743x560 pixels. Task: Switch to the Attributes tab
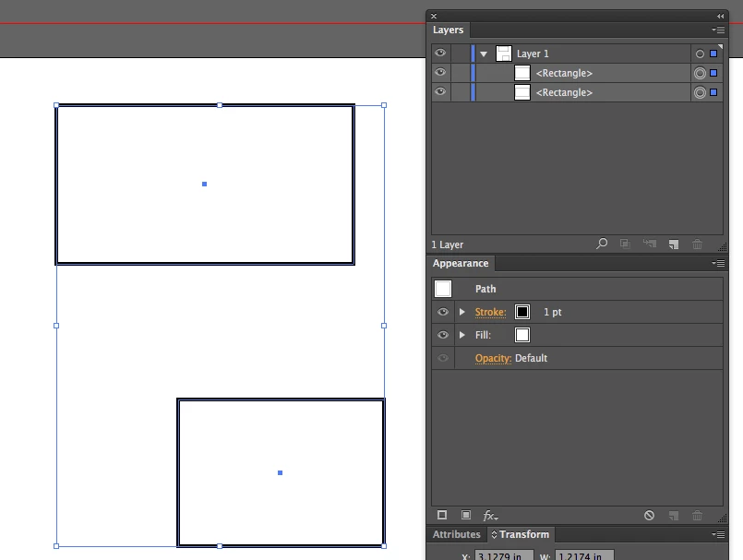456,534
